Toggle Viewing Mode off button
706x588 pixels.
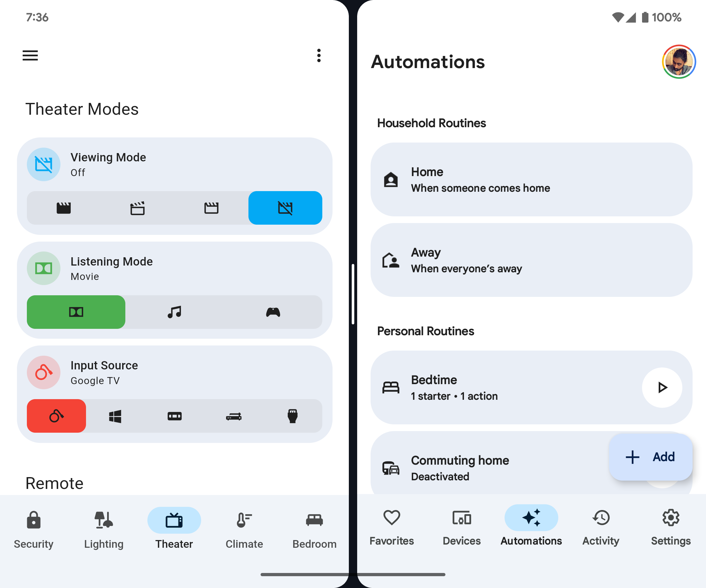pyautogui.click(x=285, y=207)
